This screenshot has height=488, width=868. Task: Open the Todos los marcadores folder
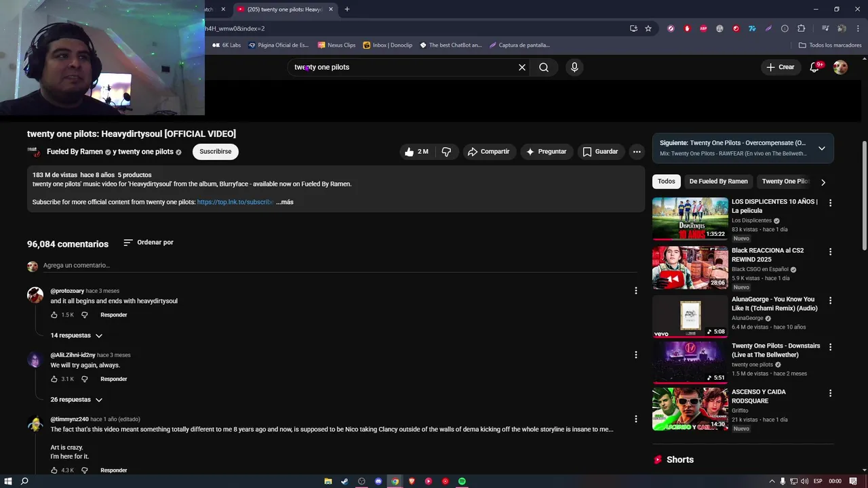pyautogui.click(x=830, y=45)
